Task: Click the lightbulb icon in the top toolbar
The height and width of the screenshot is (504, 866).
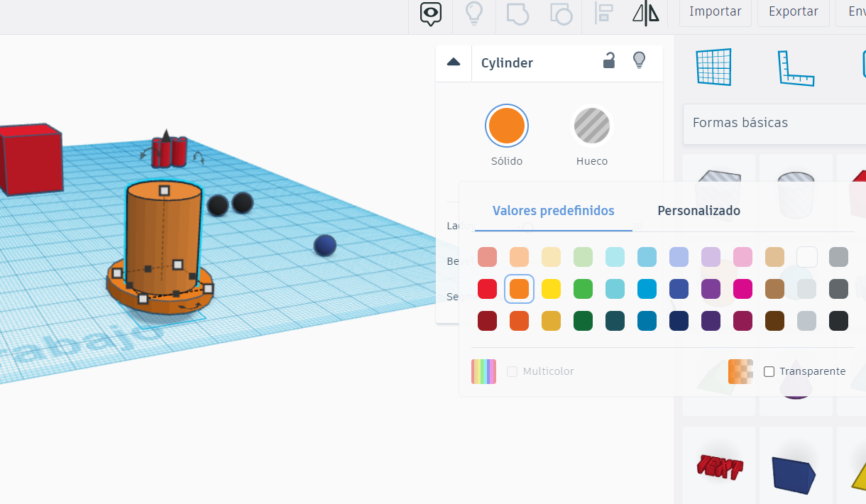Action: [x=473, y=13]
